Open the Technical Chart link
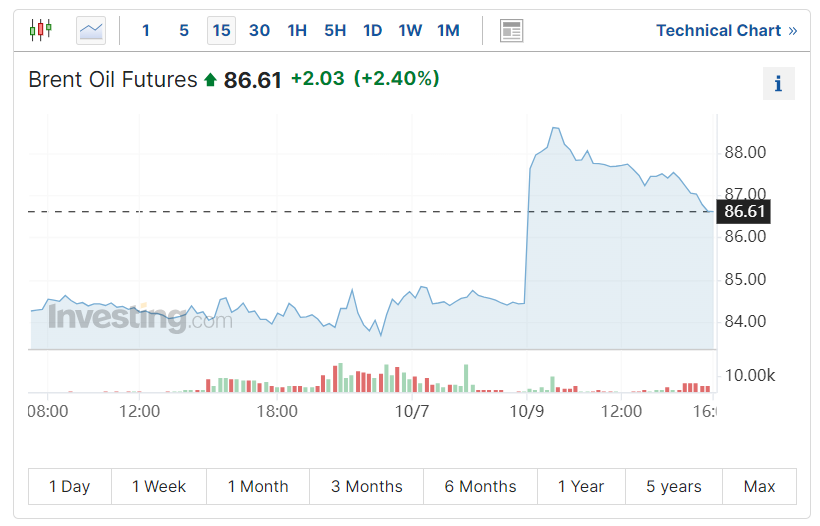Viewport: 820px width, 526px height. 726,31
